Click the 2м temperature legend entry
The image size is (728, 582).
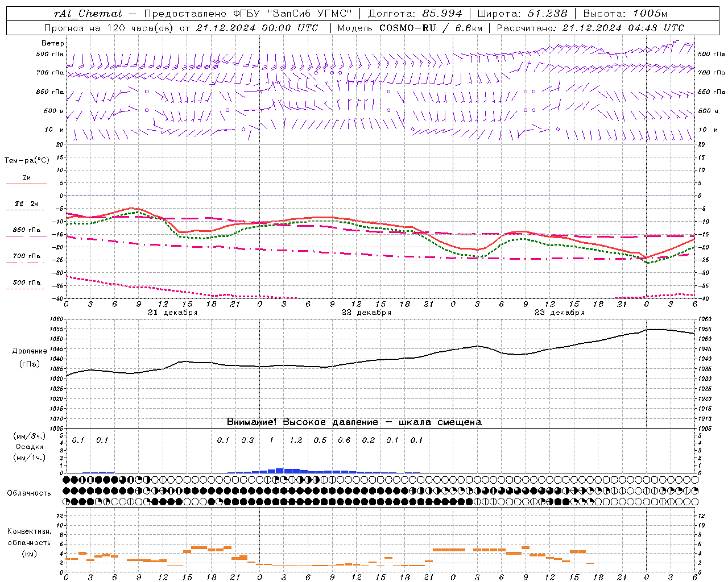[x=27, y=178]
